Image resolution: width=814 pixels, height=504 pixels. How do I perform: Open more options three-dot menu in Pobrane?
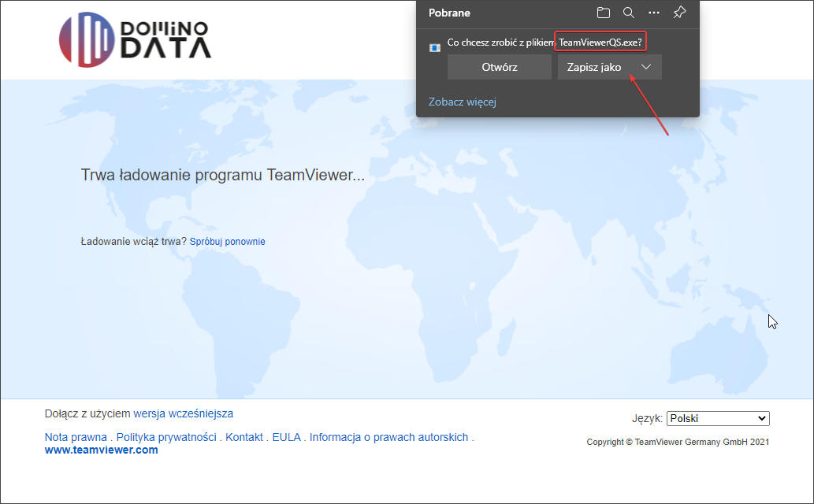click(654, 13)
